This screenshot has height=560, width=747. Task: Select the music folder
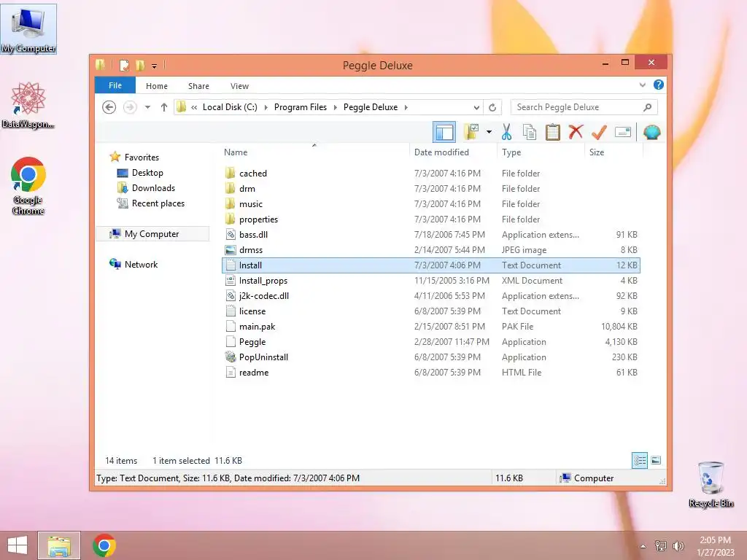coord(430,204)
